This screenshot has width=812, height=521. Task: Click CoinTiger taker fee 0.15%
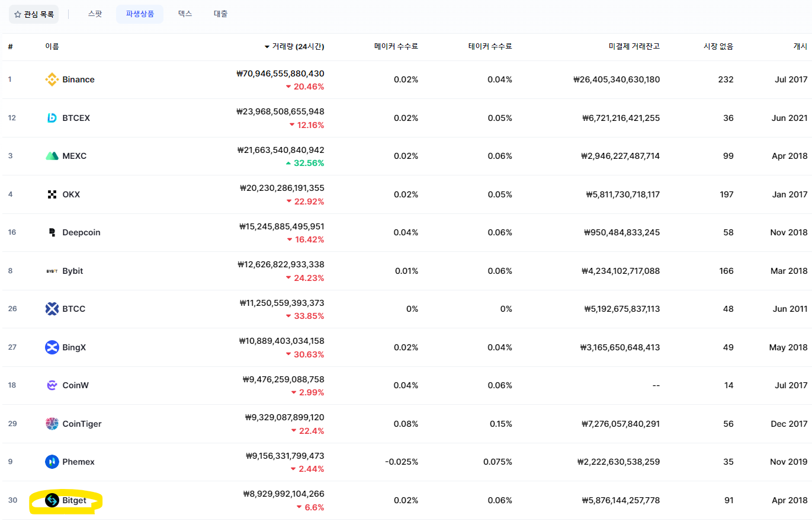500,424
